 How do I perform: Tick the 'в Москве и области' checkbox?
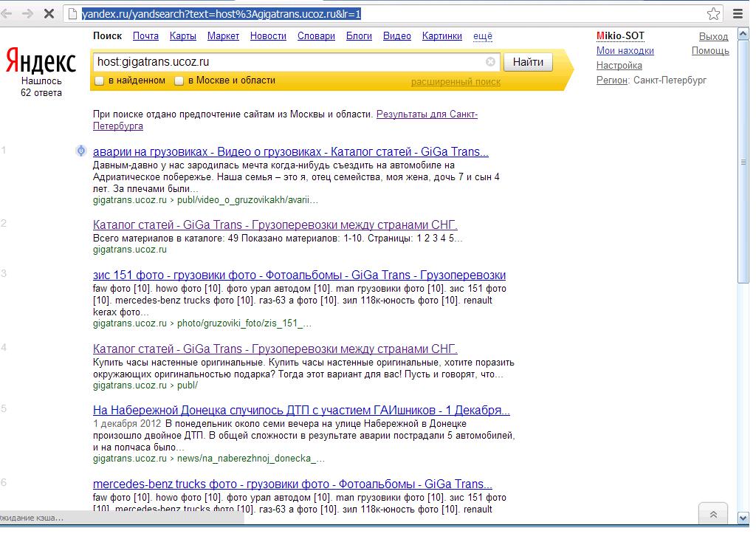coord(179,81)
